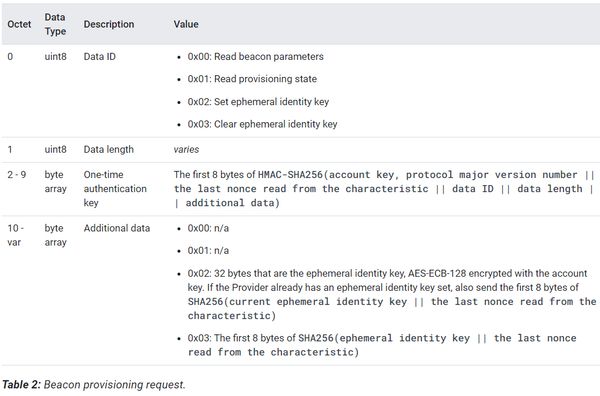Click the 'One-time authentication key' cell

(115, 189)
